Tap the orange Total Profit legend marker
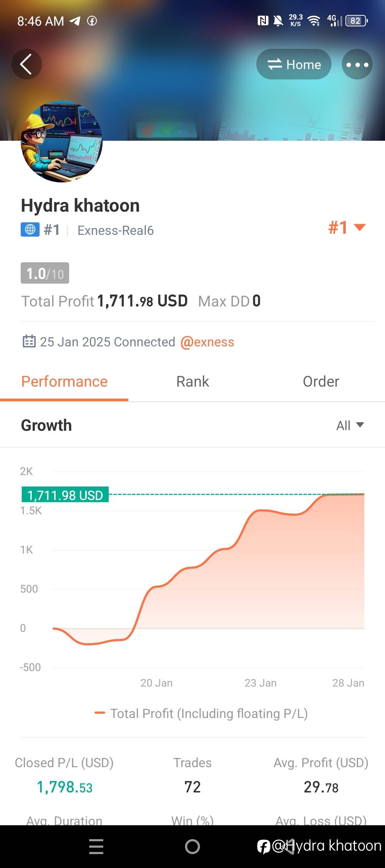The width and height of the screenshot is (385, 868). [x=99, y=713]
